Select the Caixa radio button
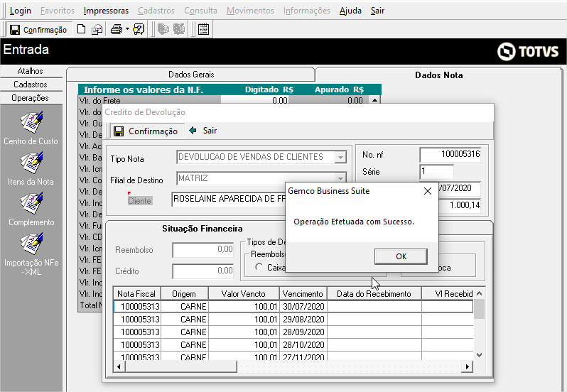567x392 pixels. (259, 267)
